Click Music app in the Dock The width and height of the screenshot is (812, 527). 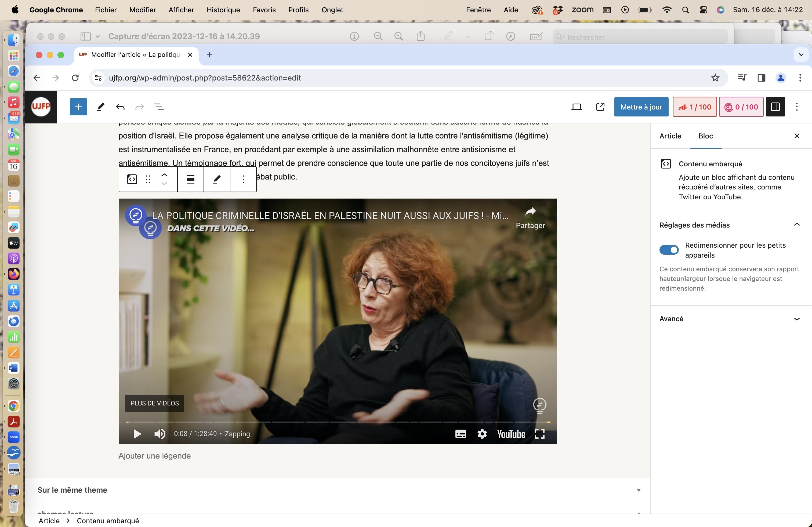[x=14, y=102]
